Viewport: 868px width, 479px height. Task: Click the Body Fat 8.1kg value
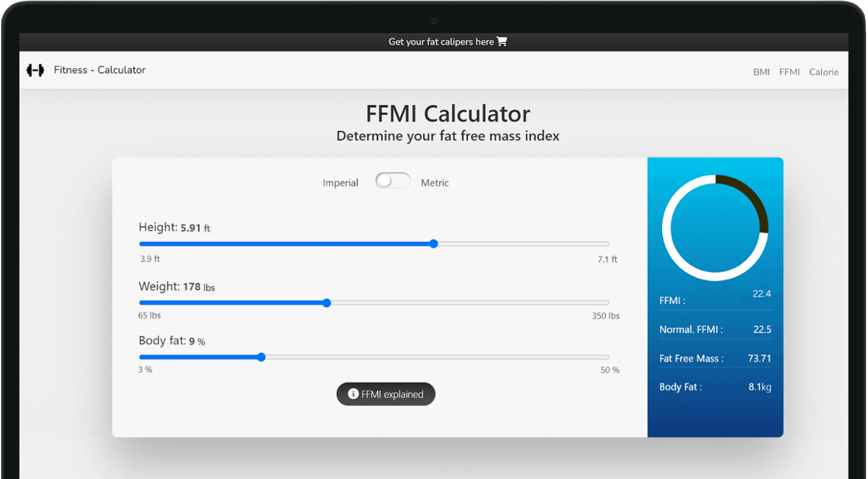pos(760,387)
